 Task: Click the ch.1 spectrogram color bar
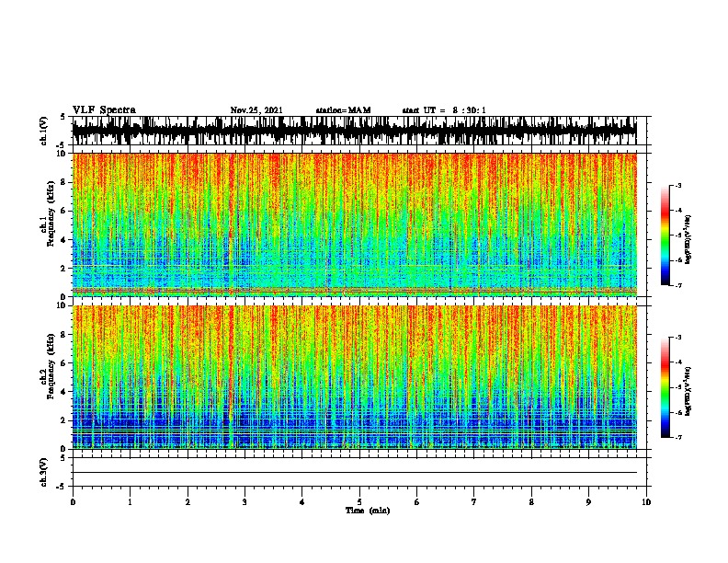pos(665,236)
